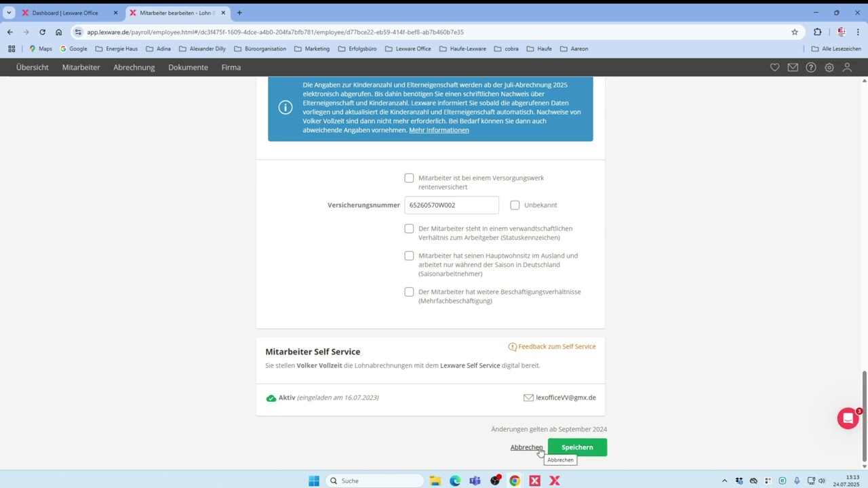Click the Windows Start button
The image size is (868, 488).
314,481
